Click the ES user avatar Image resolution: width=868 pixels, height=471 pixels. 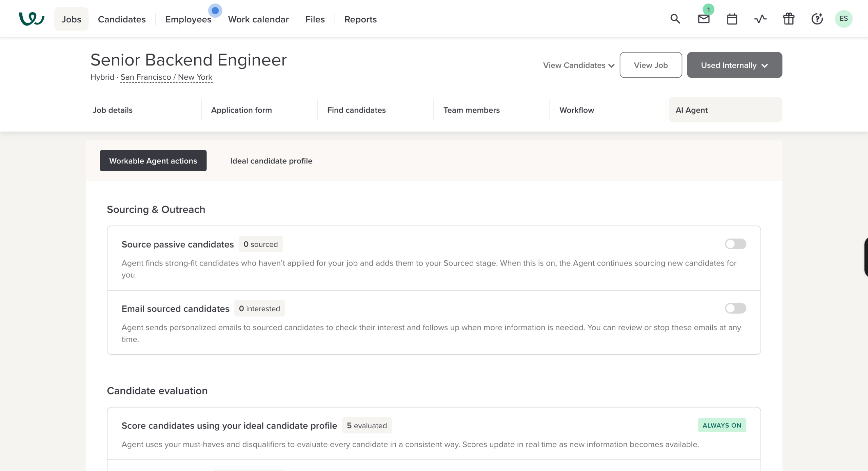[843, 19]
